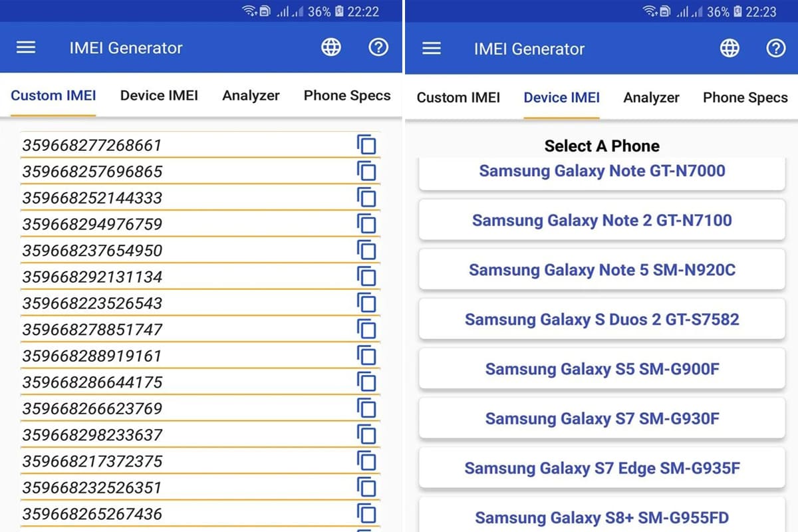Tap IMEI number 359668277268661 text

(x=92, y=145)
